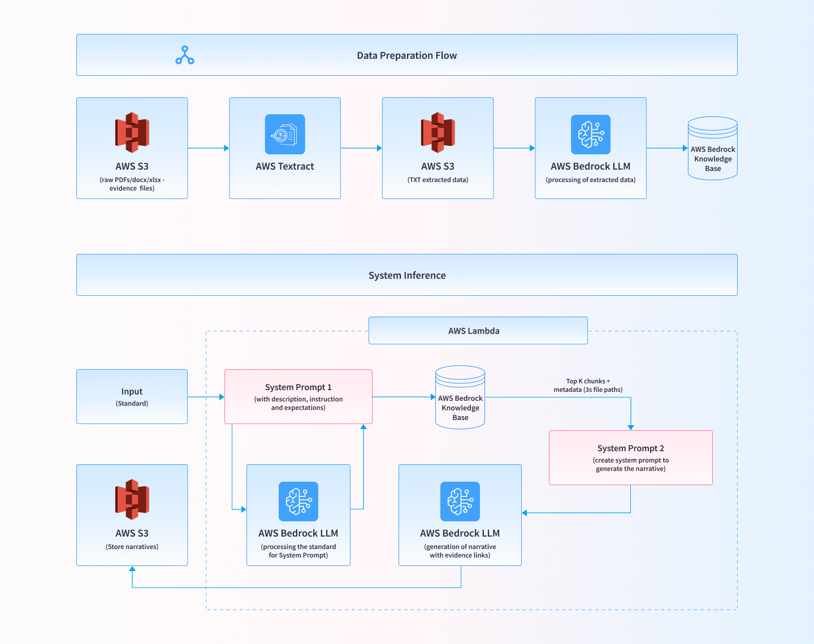The width and height of the screenshot is (814, 644).
Task: Click the '(raw PDFs/docx/xlsx - evidence files)' caption
Action: coord(132,184)
